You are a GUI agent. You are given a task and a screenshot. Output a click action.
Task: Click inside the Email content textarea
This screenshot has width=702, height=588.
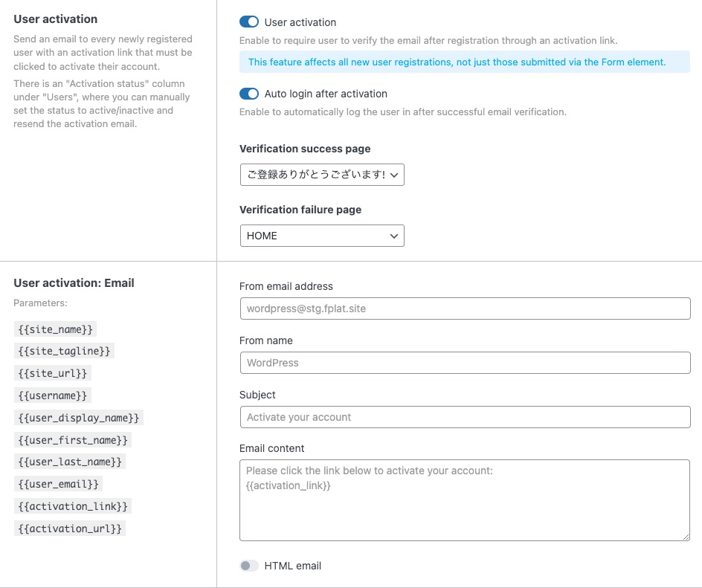(465, 498)
